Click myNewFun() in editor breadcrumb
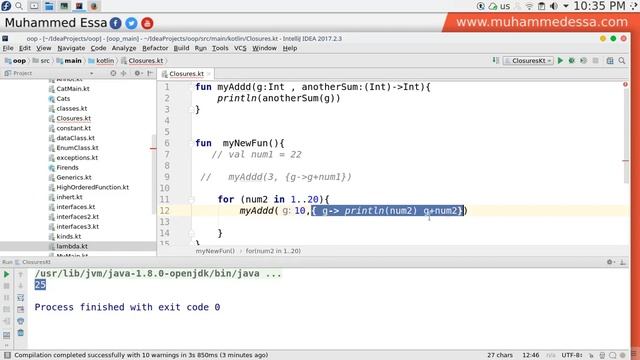The width and height of the screenshot is (640, 360). point(215,251)
